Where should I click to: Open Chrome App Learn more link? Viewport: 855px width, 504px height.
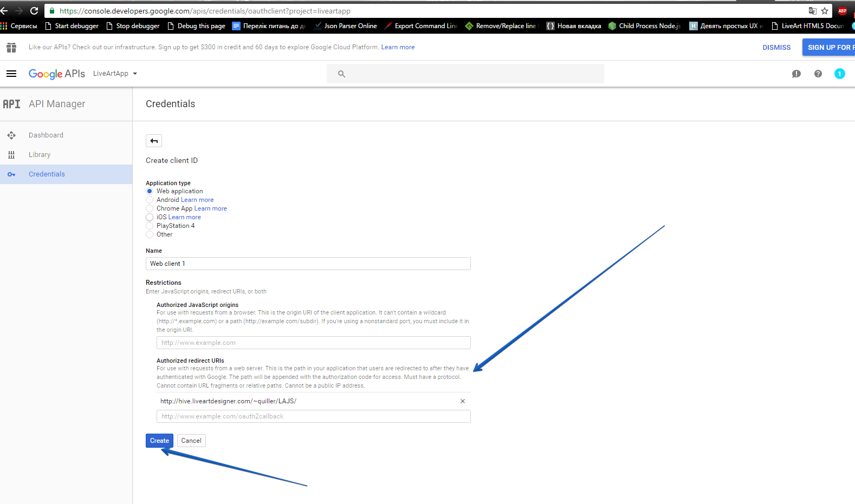[x=211, y=208]
